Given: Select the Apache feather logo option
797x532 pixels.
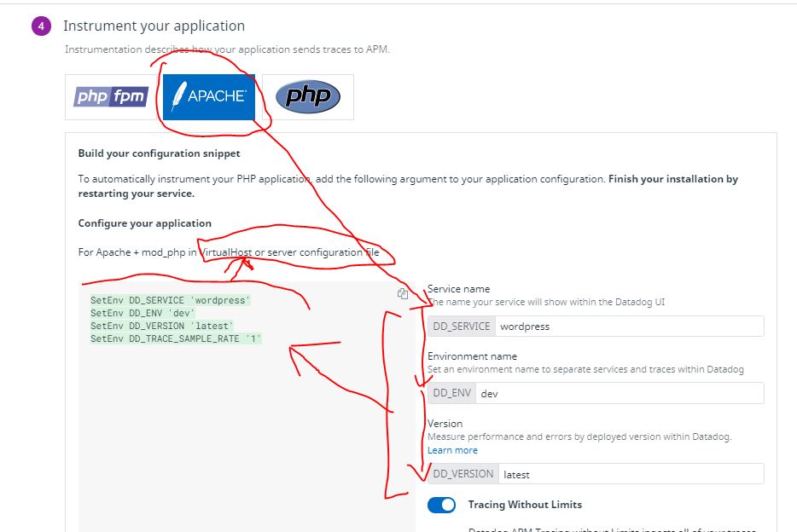Looking at the screenshot, I should point(209,96).
